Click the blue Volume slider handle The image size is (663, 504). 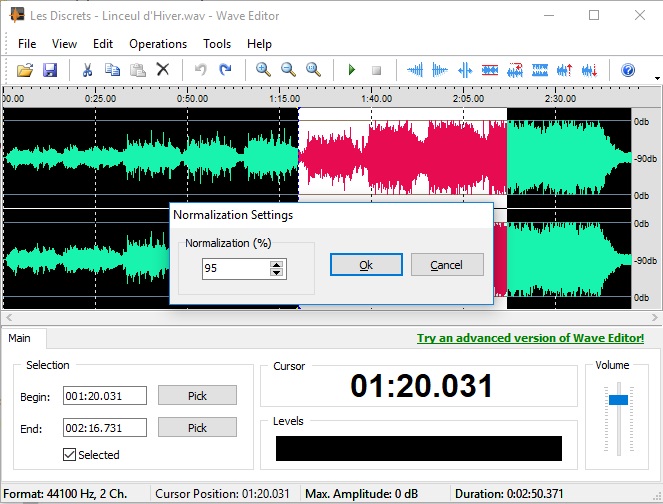[x=618, y=400]
